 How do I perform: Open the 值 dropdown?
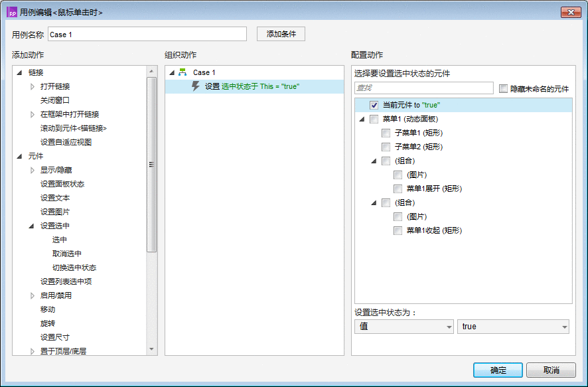(x=404, y=327)
